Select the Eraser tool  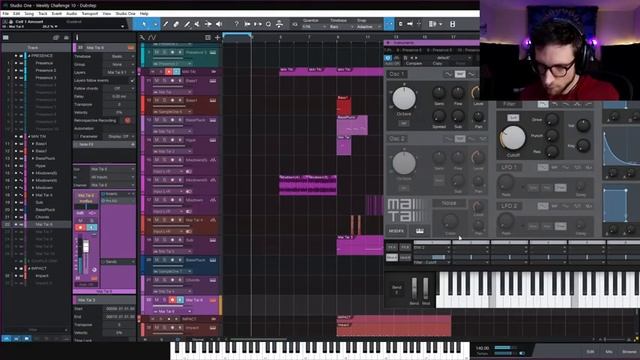coord(176,24)
